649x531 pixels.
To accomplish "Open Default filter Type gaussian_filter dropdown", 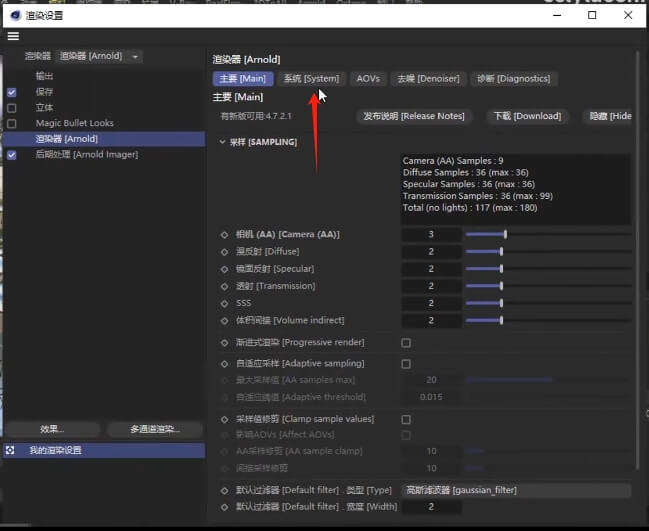I will 516,490.
